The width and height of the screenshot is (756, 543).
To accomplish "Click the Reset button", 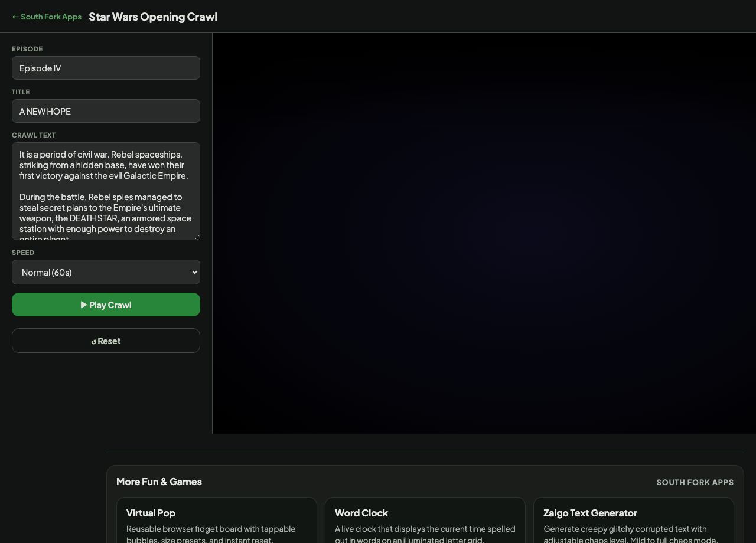I will (106, 341).
